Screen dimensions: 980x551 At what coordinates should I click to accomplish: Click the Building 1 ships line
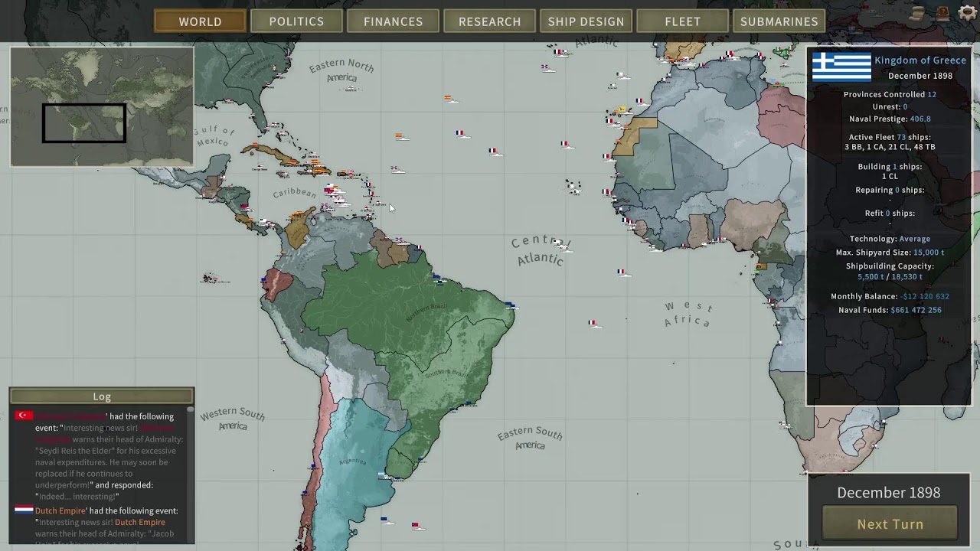point(890,166)
